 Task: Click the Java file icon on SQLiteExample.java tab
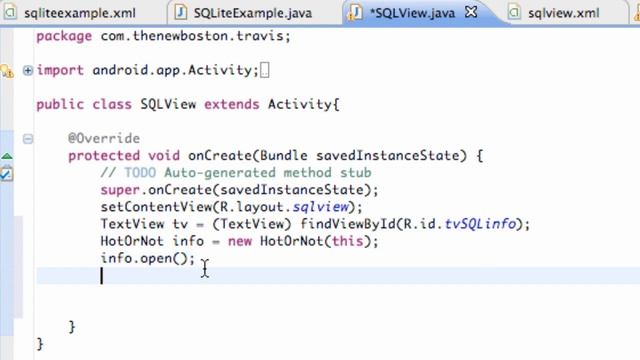[180, 13]
